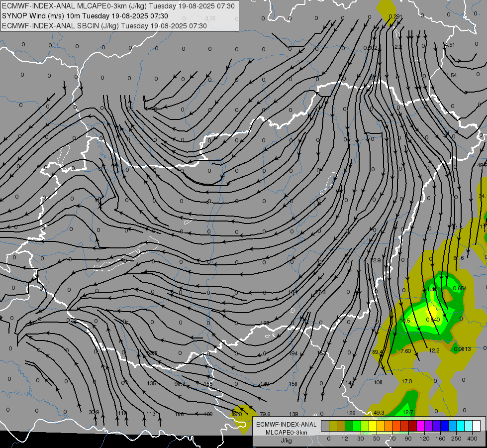Image resolution: width=487 pixels, height=448 pixels.
Task: Click the map value '10.5'
Action: coord(405,321)
